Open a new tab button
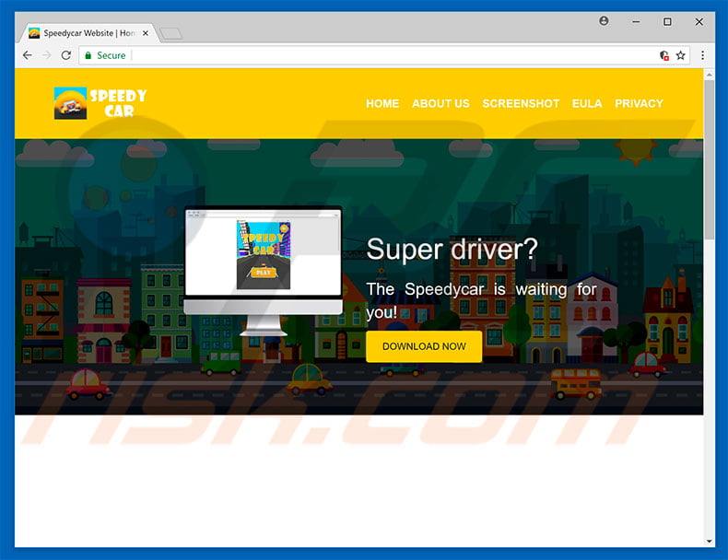The height and width of the screenshot is (560, 728). click(170, 33)
